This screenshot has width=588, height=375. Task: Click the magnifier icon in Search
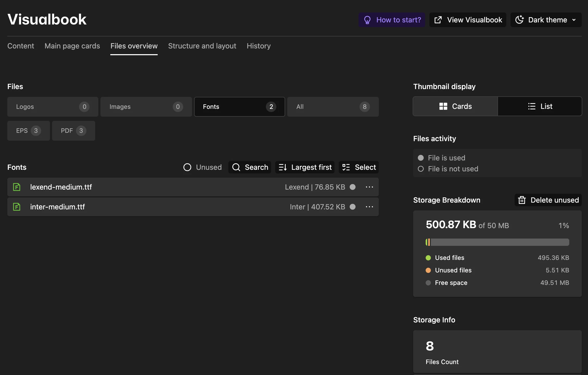pos(236,167)
